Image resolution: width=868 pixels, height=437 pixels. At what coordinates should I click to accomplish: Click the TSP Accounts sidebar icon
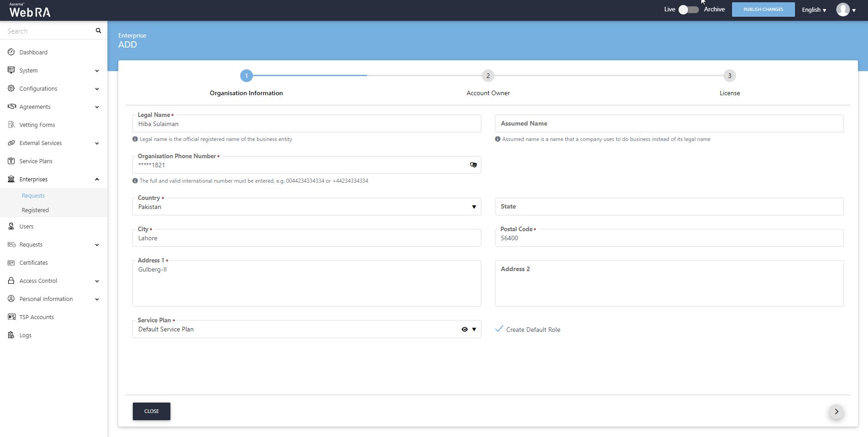11,317
